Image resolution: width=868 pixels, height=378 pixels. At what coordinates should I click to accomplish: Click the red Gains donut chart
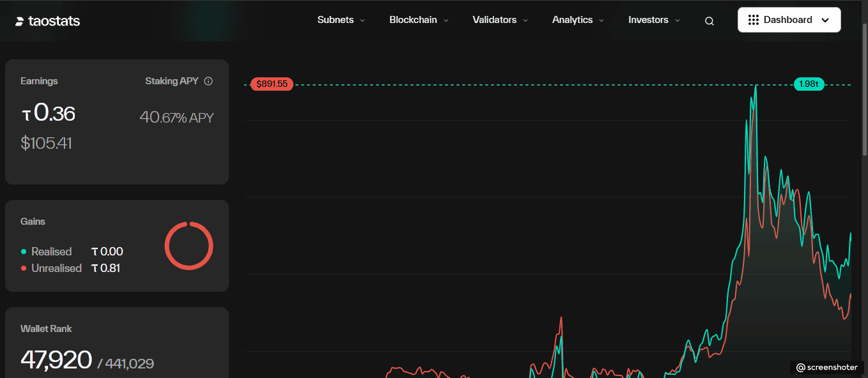pyautogui.click(x=189, y=246)
